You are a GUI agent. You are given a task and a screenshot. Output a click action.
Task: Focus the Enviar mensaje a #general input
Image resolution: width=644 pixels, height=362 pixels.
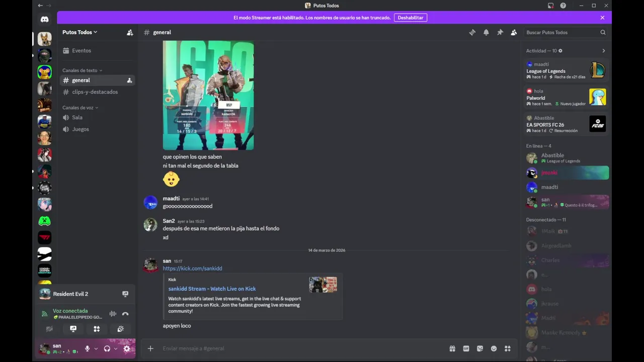click(302, 348)
